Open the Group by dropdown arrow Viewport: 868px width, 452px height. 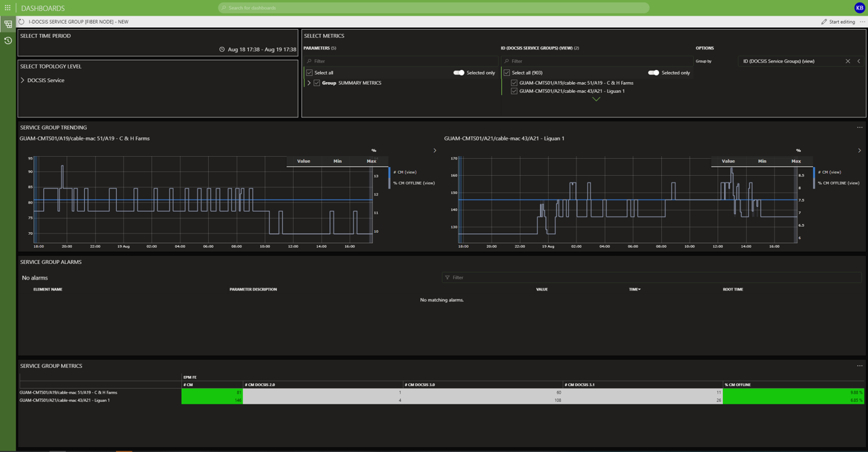point(859,61)
